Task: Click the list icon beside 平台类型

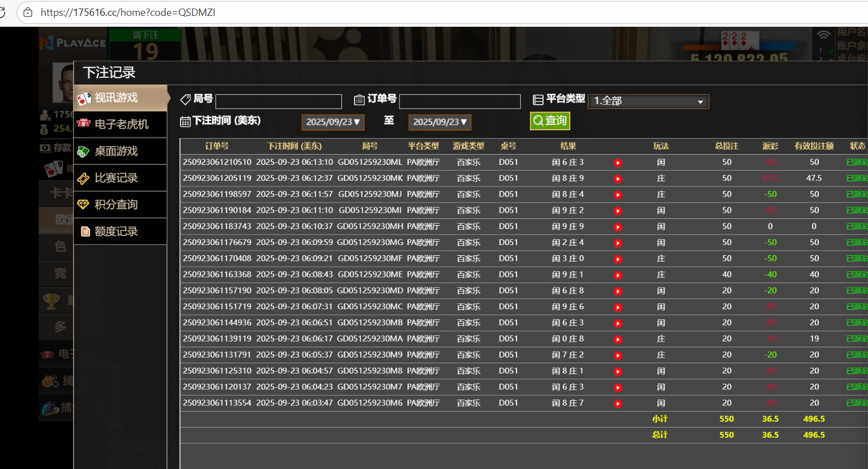Action: [537, 99]
